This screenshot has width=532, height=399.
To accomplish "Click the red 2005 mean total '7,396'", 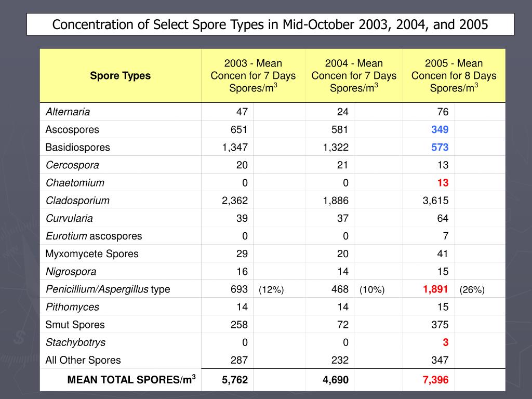I will 436,380.
